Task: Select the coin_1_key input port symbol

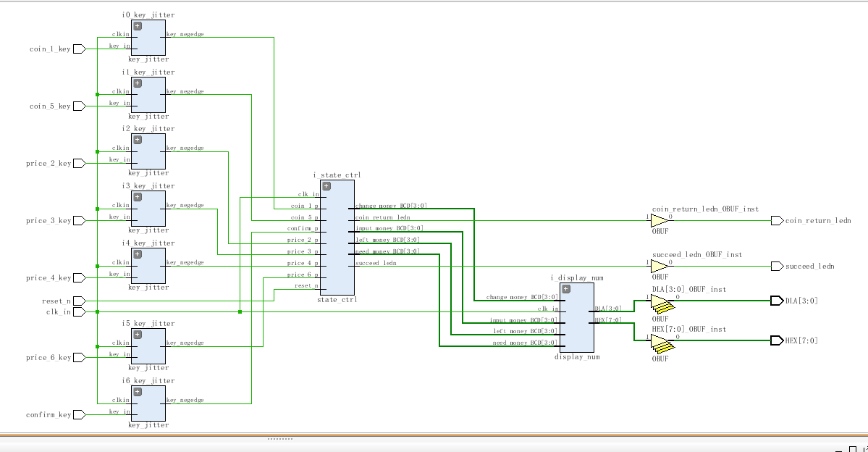Action: pyautogui.click(x=80, y=49)
